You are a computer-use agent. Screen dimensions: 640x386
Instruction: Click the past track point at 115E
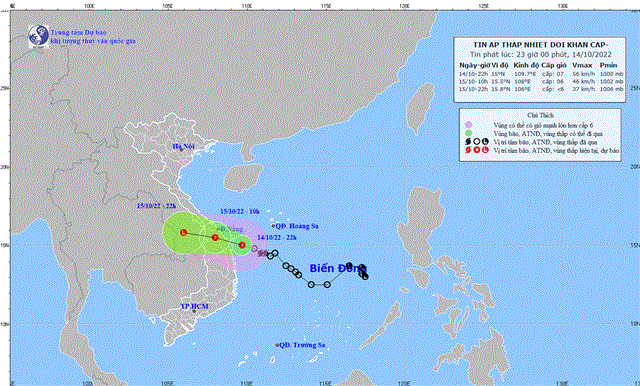pos(327,284)
